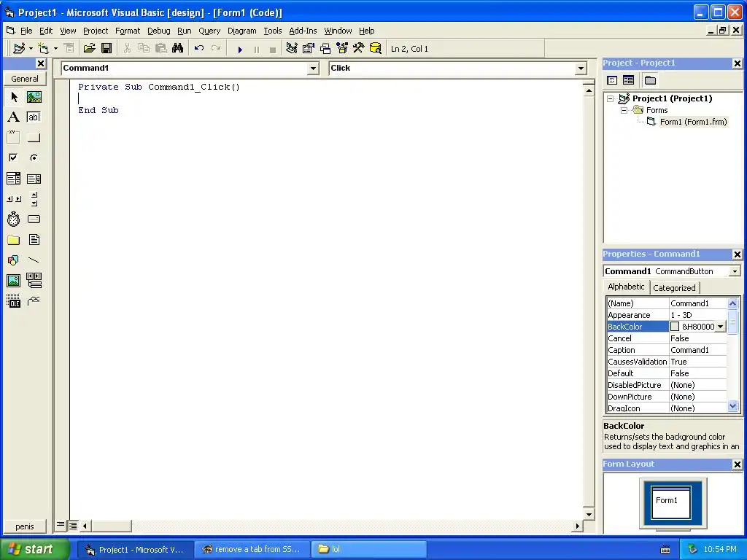Select the Timer control tool
Viewport: 747px width, 560px height.
(x=14, y=219)
